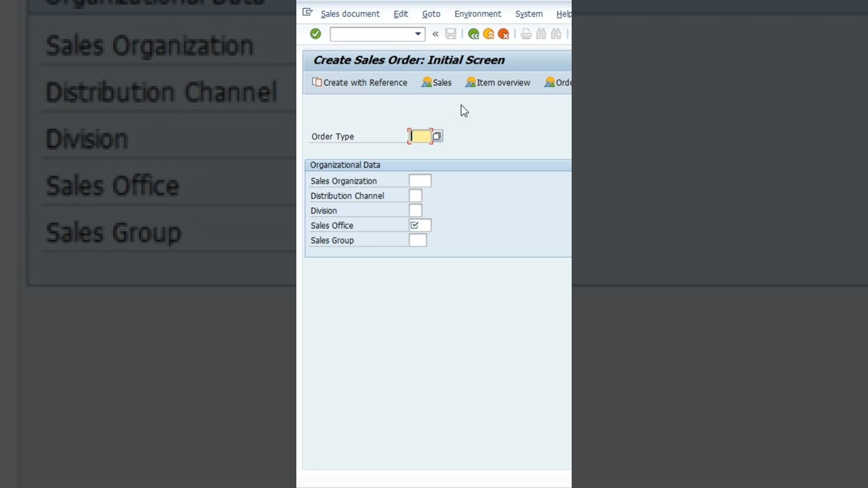
Task: Click the green Enter checkmark icon
Action: 315,34
